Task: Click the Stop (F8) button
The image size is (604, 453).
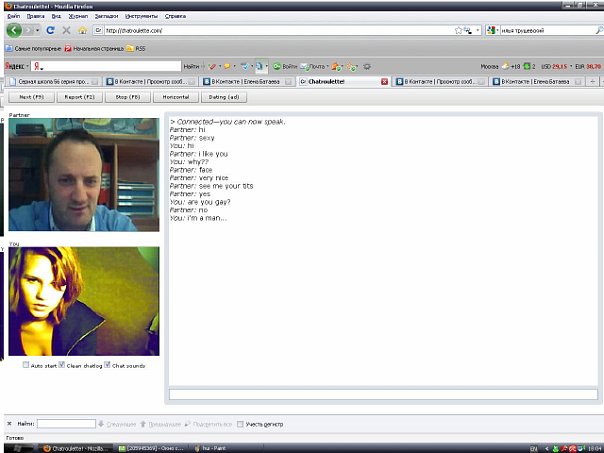Action: point(128,97)
